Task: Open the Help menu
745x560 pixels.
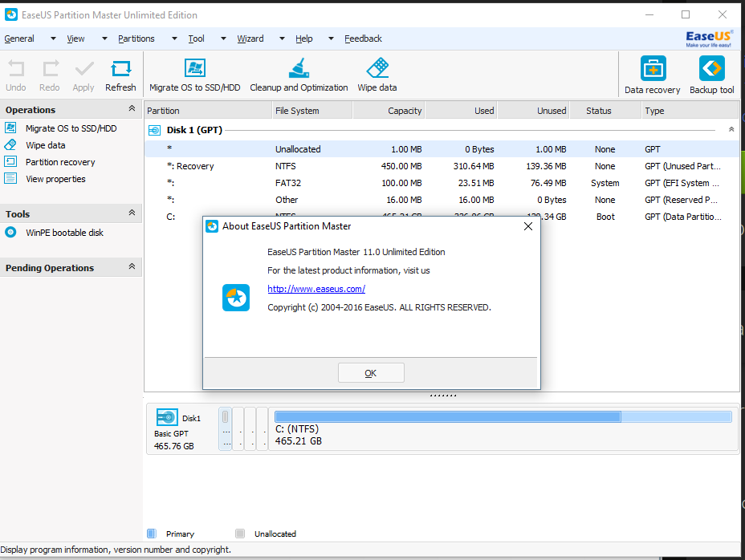Action: pos(304,39)
